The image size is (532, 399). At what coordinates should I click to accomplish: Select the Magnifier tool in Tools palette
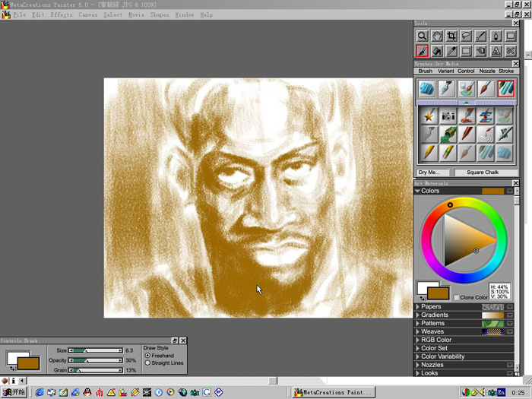pyautogui.click(x=422, y=36)
